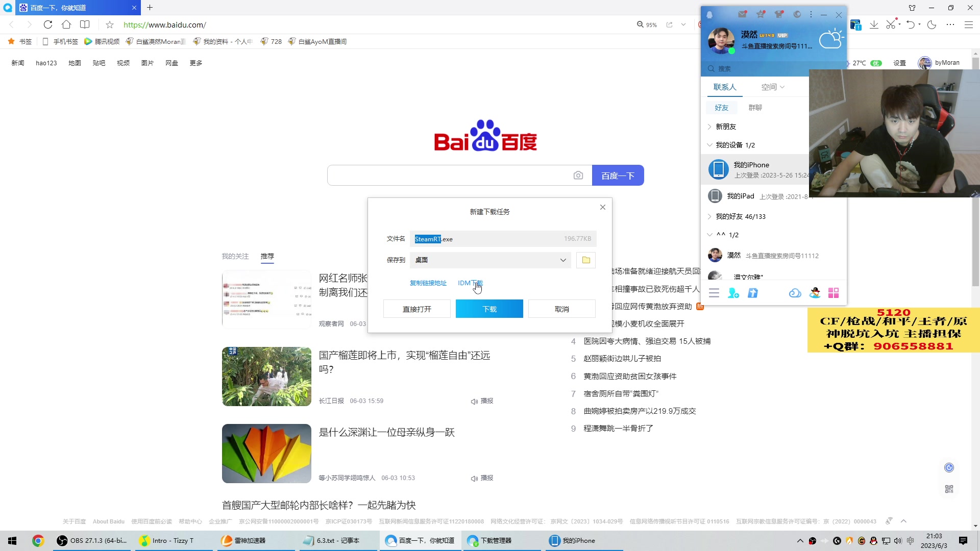Open hot search 赵丽颖街边哄儿子被拍
This screenshot has width=980, height=551.
click(x=622, y=359)
